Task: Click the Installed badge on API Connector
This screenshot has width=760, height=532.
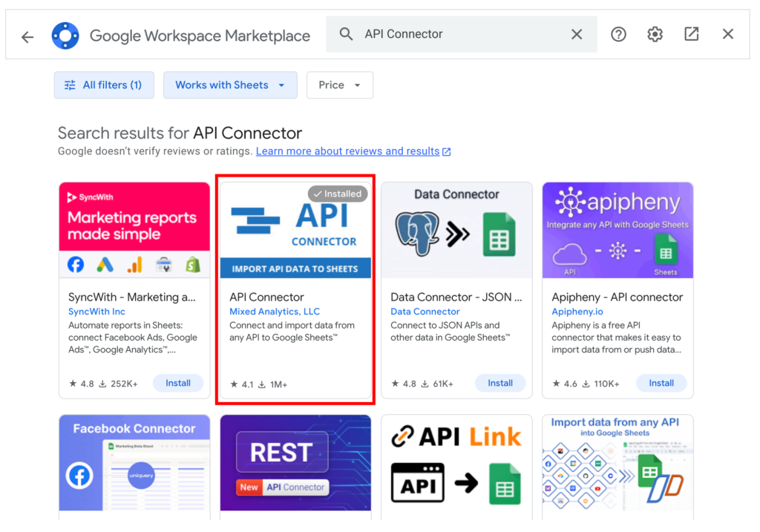Action: [338, 194]
